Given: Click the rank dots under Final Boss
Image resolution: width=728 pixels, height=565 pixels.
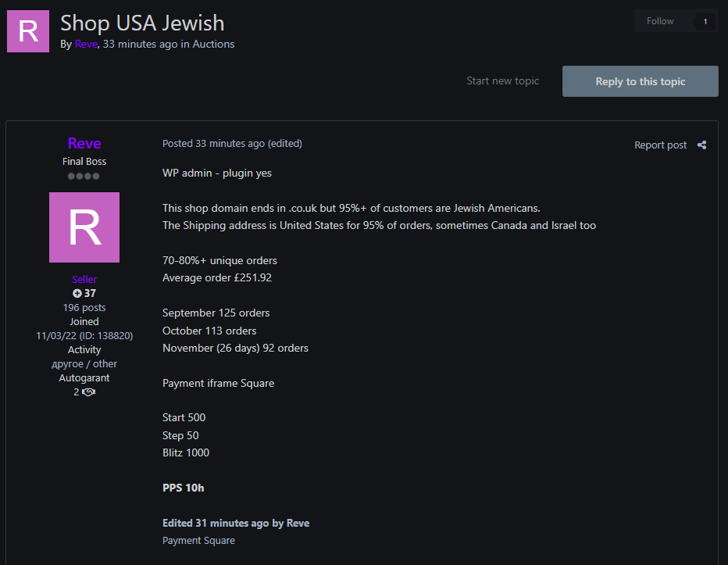Looking at the screenshot, I should [x=84, y=176].
